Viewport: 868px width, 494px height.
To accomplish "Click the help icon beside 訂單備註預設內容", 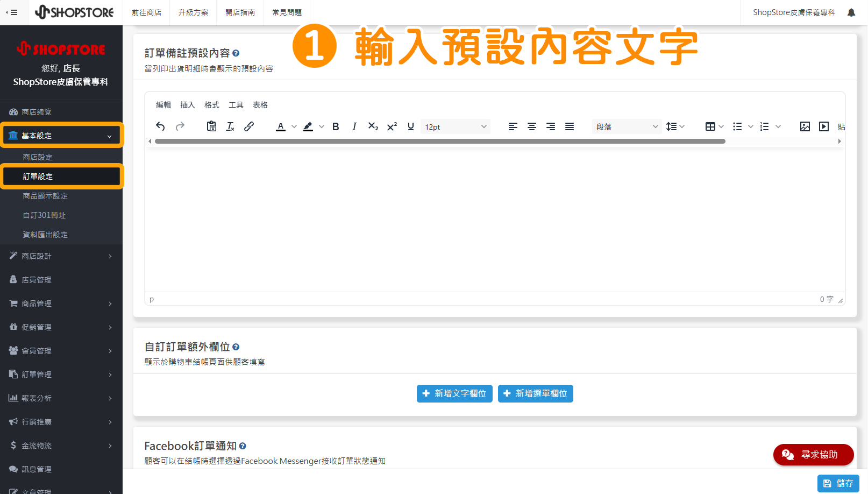I will point(236,53).
